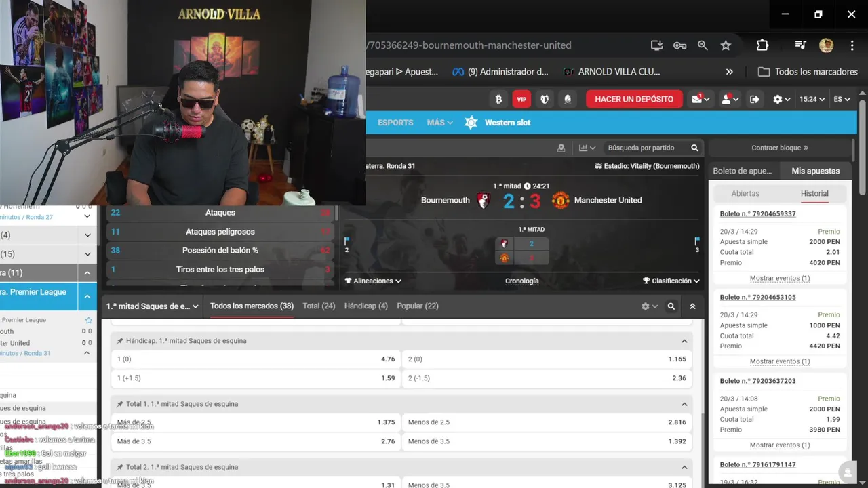Bookmark this page with Chrome star
The width and height of the screenshot is (868, 488).
pyautogui.click(x=726, y=45)
